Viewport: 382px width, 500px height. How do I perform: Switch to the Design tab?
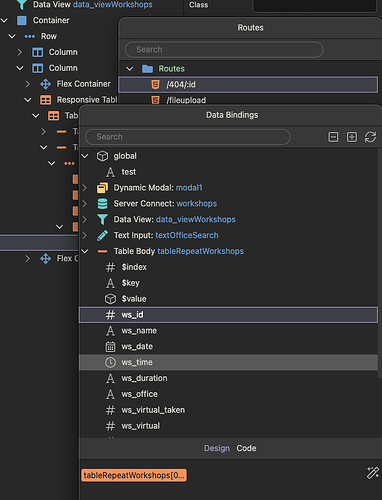point(217,448)
